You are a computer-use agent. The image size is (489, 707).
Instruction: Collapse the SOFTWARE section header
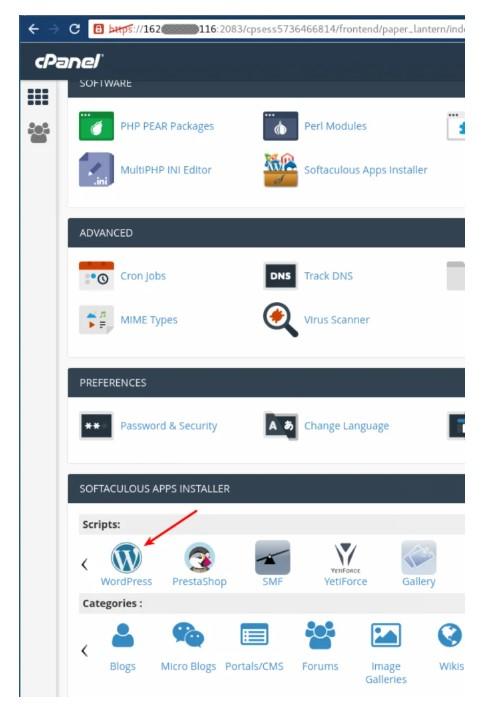click(x=266, y=88)
